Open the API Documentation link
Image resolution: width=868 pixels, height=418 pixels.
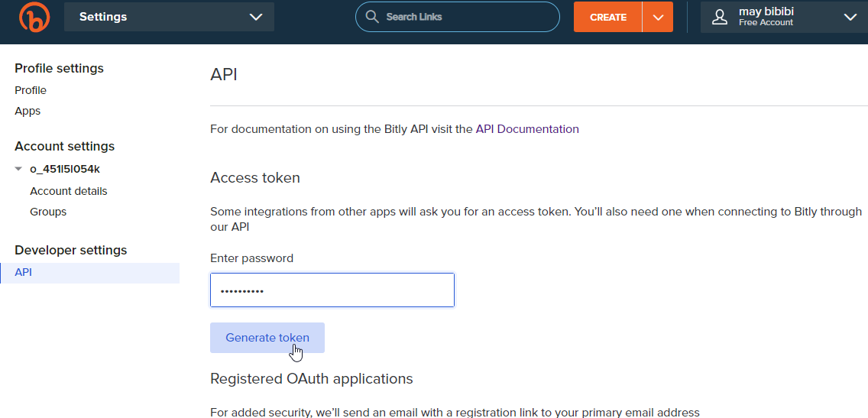pos(527,129)
